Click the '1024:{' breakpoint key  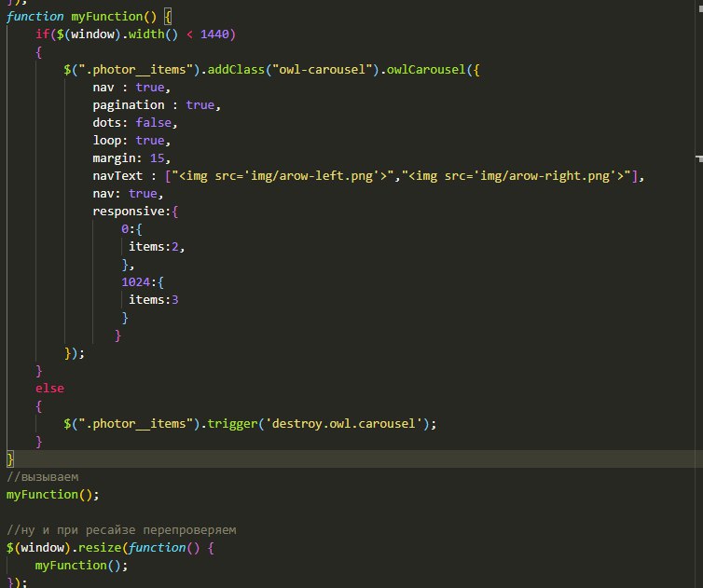coord(142,282)
